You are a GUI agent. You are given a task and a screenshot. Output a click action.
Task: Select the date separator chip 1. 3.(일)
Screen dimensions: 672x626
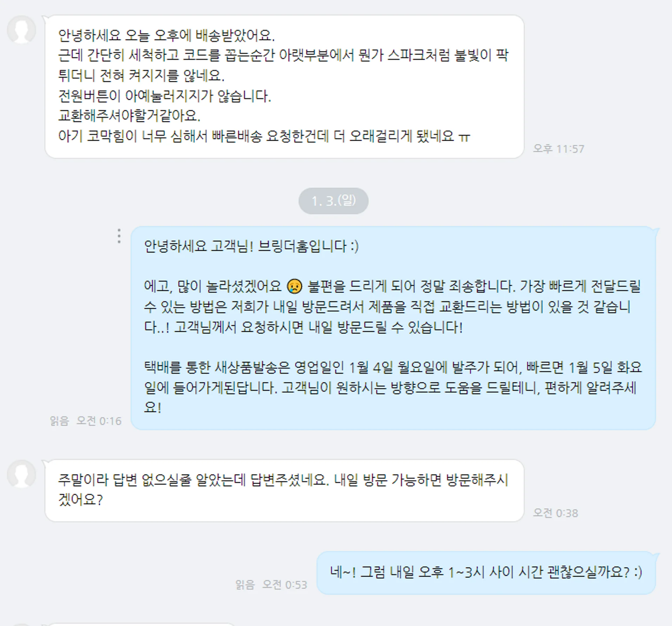click(x=333, y=201)
